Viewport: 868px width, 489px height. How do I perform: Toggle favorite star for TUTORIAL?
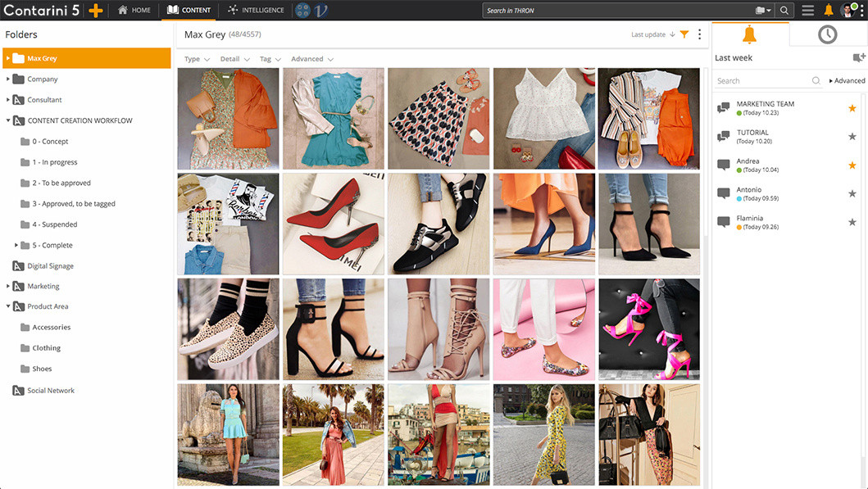(852, 137)
